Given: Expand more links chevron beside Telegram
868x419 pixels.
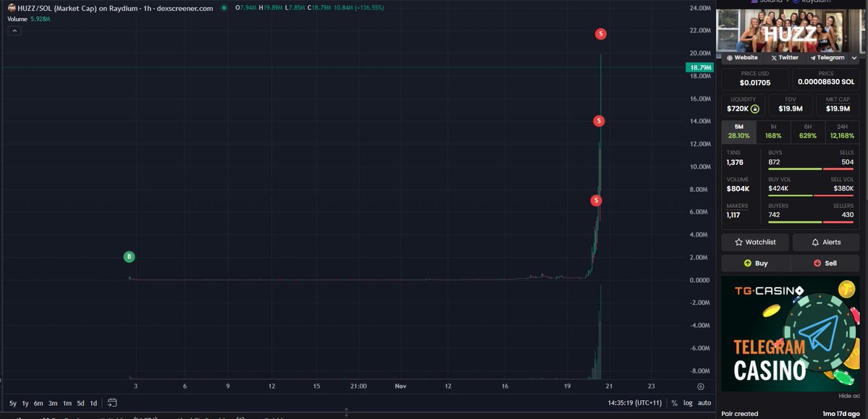Looking at the screenshot, I should [854, 58].
